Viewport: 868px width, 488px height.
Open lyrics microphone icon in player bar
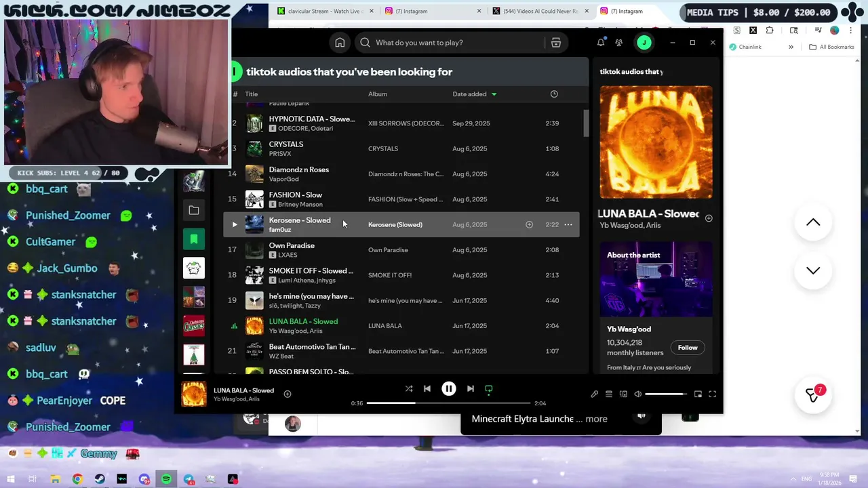595,394
